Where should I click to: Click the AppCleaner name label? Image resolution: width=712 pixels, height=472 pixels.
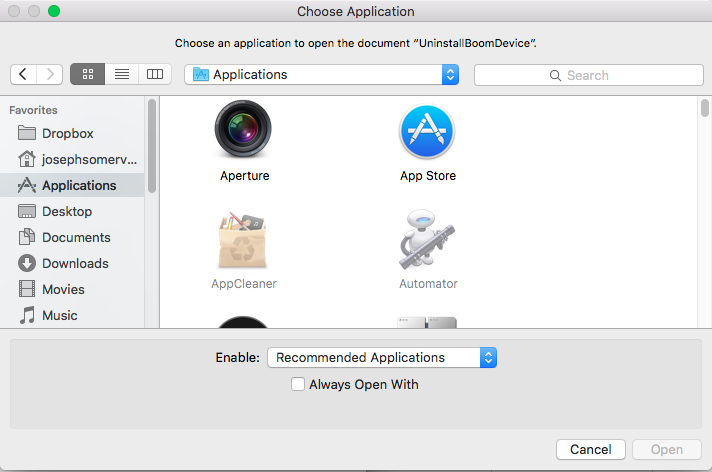(x=244, y=284)
